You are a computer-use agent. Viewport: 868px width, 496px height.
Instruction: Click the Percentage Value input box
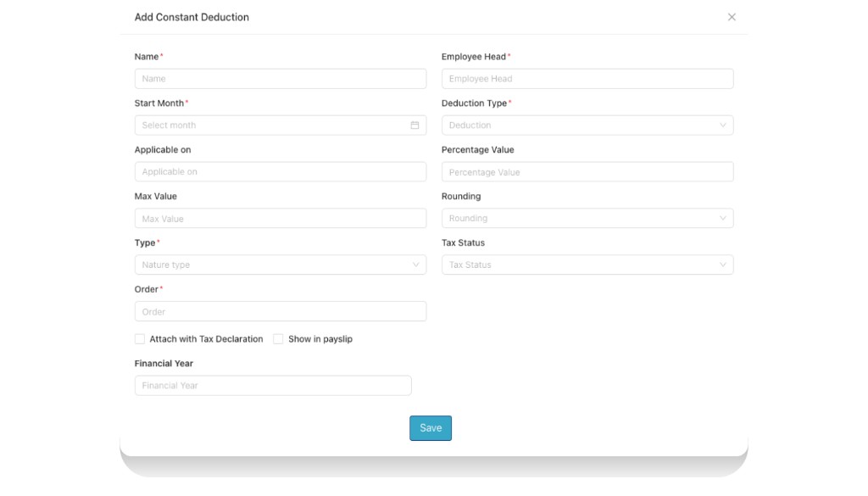click(585, 171)
